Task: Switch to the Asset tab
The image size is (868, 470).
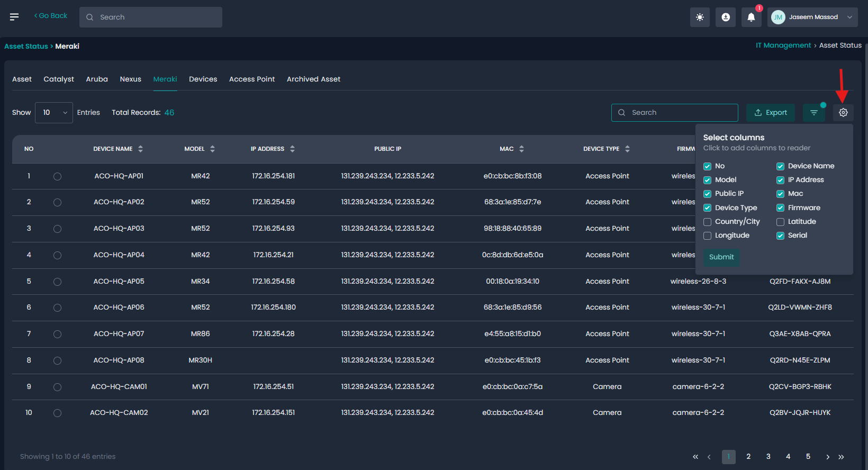Action: coord(22,79)
